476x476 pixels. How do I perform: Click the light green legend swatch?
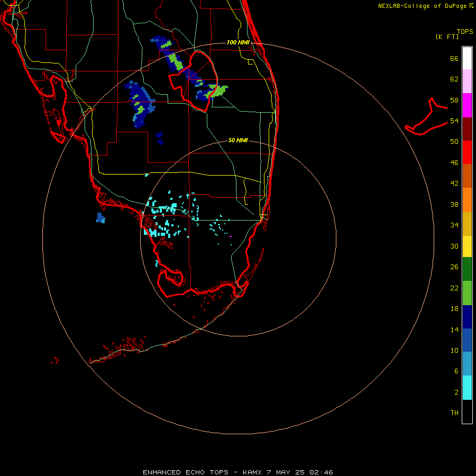(467, 293)
